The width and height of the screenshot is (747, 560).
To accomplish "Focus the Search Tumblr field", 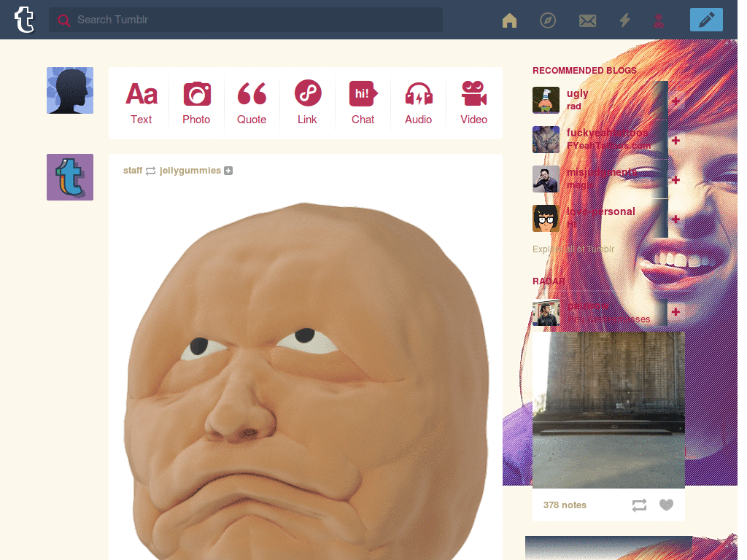I will (x=246, y=20).
